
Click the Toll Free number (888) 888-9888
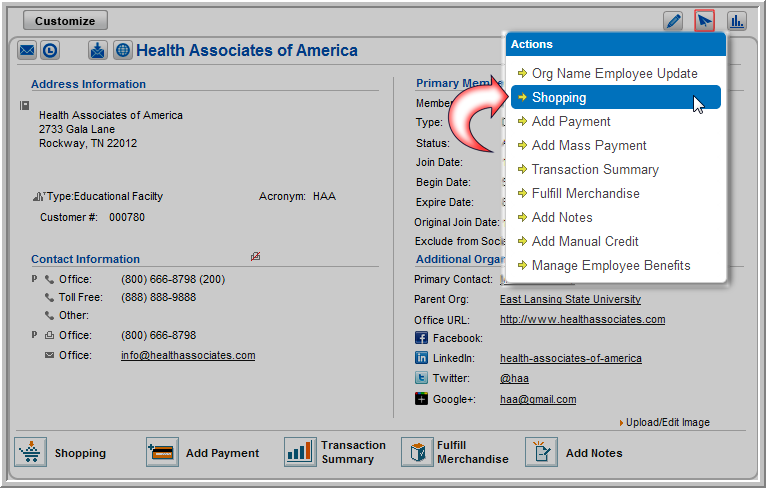(159, 297)
